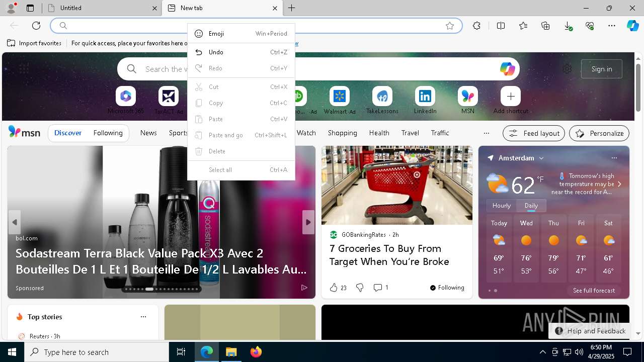Show hidden system tray icons

coord(542,352)
